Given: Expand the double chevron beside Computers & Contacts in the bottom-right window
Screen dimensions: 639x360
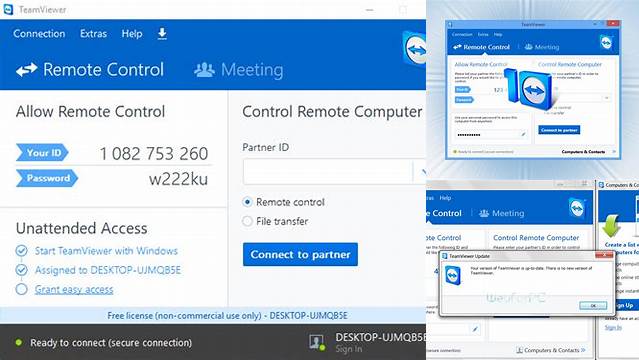Looking at the screenshot, I should tap(584, 350).
